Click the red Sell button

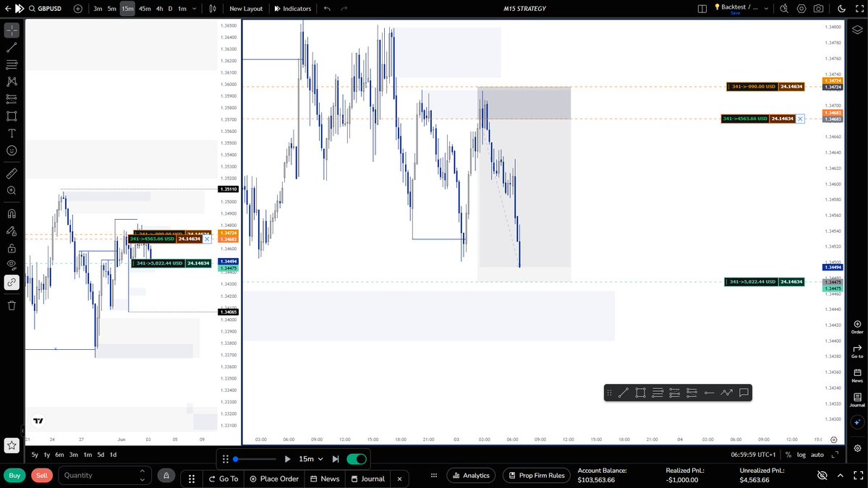point(42,475)
